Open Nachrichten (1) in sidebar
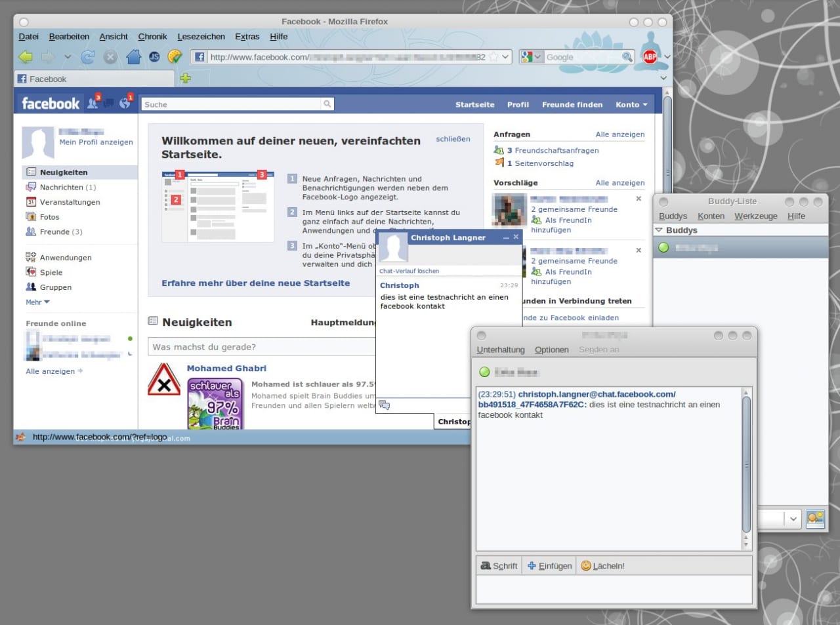 point(68,188)
